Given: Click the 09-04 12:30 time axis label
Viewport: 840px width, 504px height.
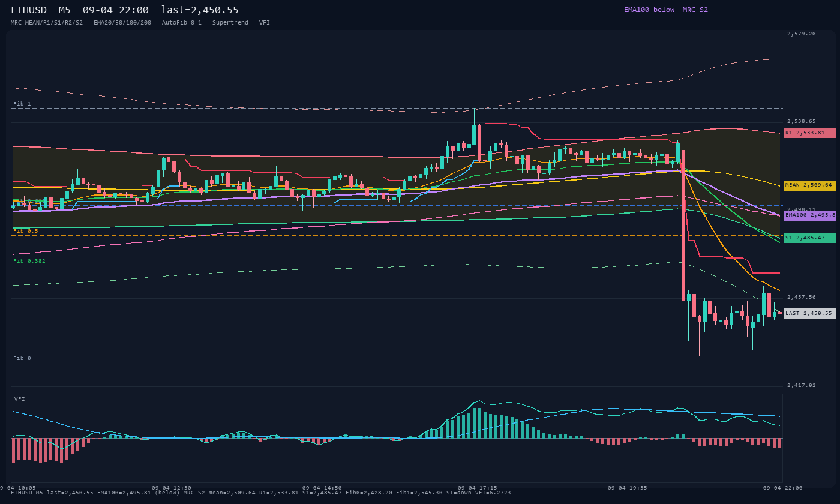Looking at the screenshot, I should coord(172,488).
